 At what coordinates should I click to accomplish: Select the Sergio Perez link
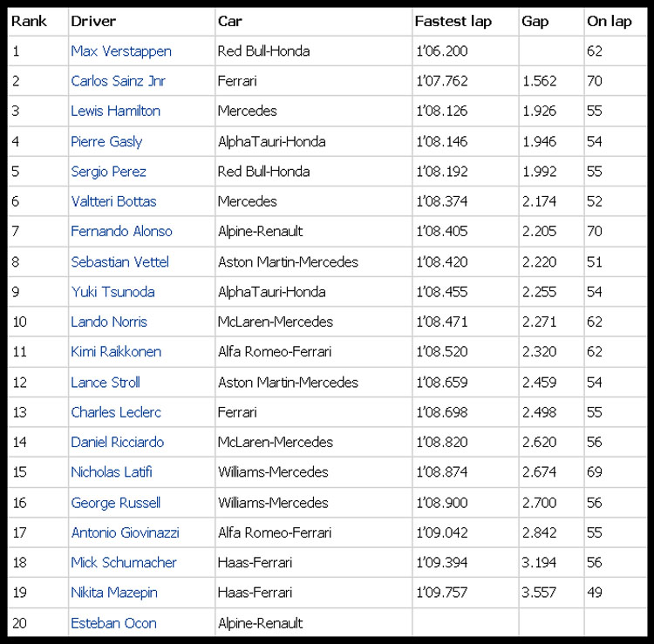(108, 172)
